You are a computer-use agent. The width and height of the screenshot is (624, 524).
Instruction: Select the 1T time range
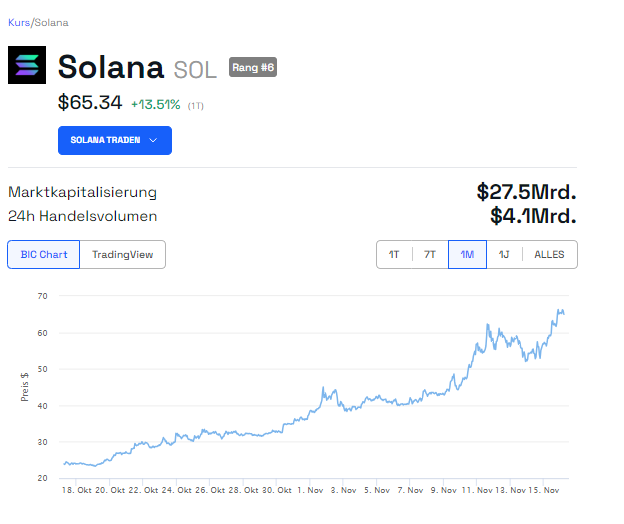coord(394,255)
